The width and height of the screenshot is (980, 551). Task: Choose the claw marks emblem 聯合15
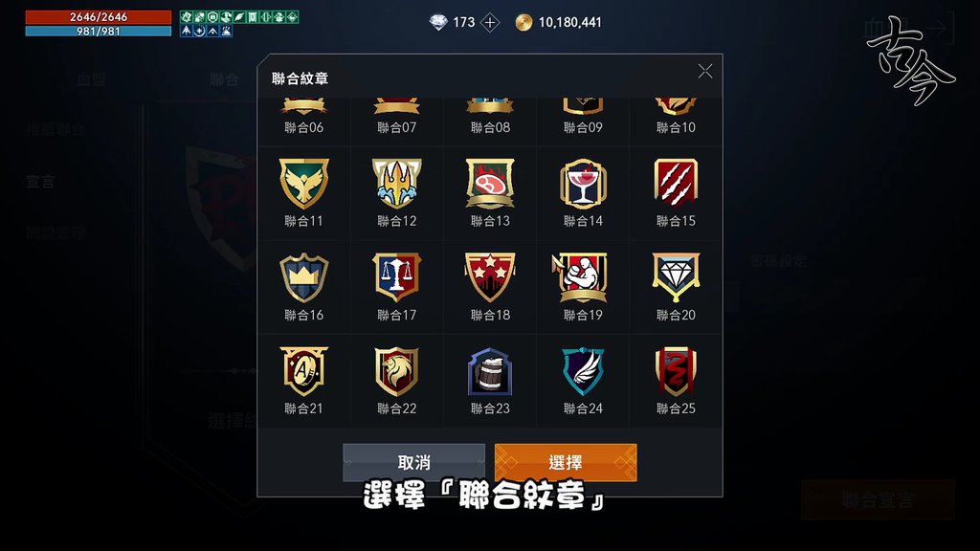676,183
